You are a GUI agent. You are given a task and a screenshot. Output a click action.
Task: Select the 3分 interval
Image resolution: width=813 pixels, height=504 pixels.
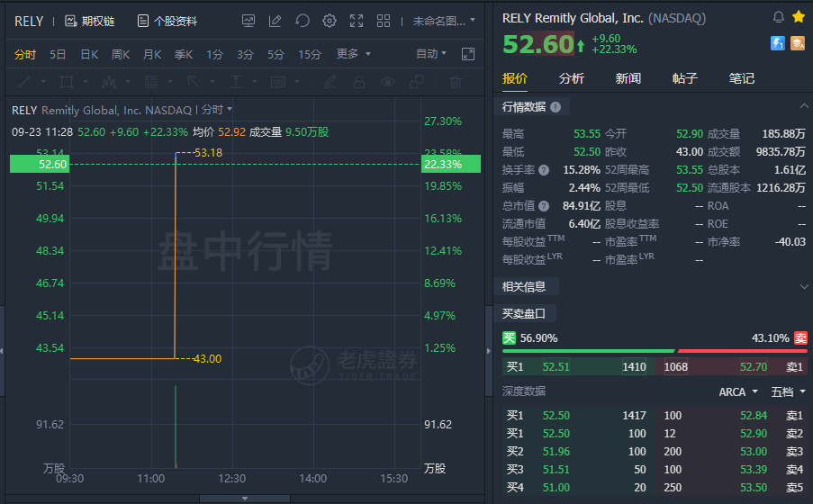245,54
